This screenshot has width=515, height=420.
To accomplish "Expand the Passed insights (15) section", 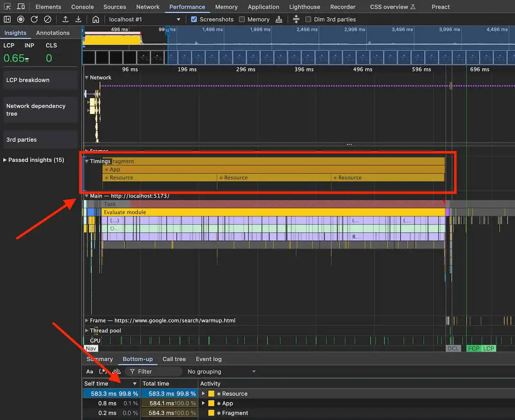I will pos(33,160).
